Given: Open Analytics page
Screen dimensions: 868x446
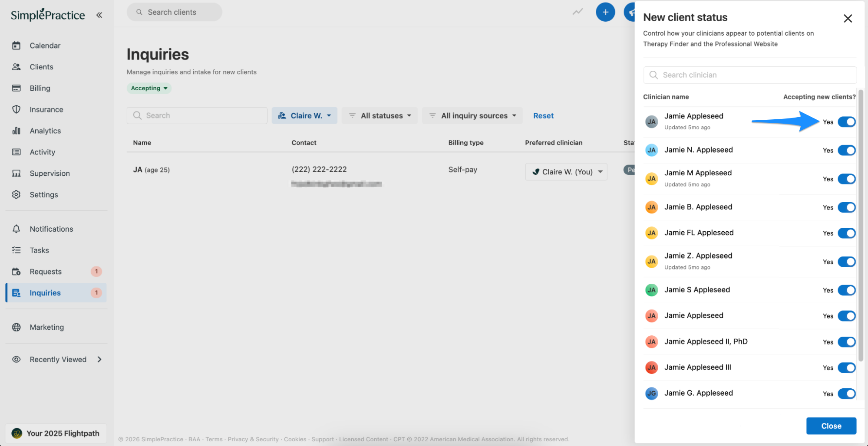Looking at the screenshot, I should (45, 131).
